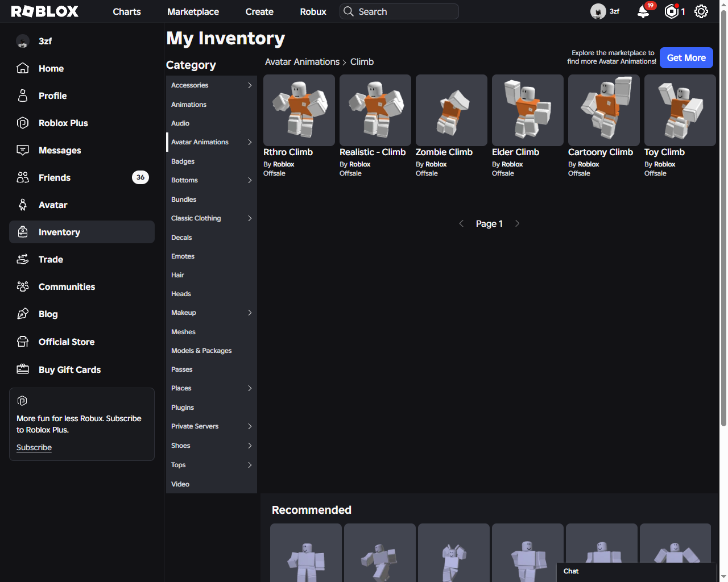The height and width of the screenshot is (582, 728).
Task: Click the Subscribe link
Action: (34, 447)
